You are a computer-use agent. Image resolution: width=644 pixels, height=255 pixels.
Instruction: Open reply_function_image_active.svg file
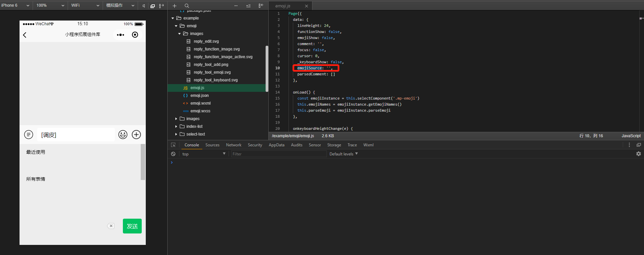tap(223, 57)
